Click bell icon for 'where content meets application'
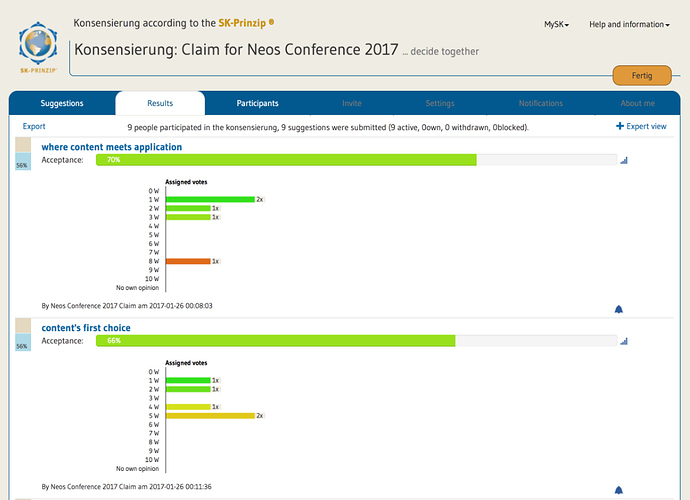Screen dimensions: 690x500 tap(618, 309)
